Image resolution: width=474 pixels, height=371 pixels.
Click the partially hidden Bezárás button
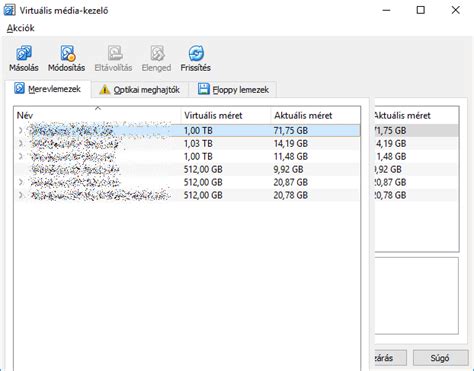(x=390, y=358)
